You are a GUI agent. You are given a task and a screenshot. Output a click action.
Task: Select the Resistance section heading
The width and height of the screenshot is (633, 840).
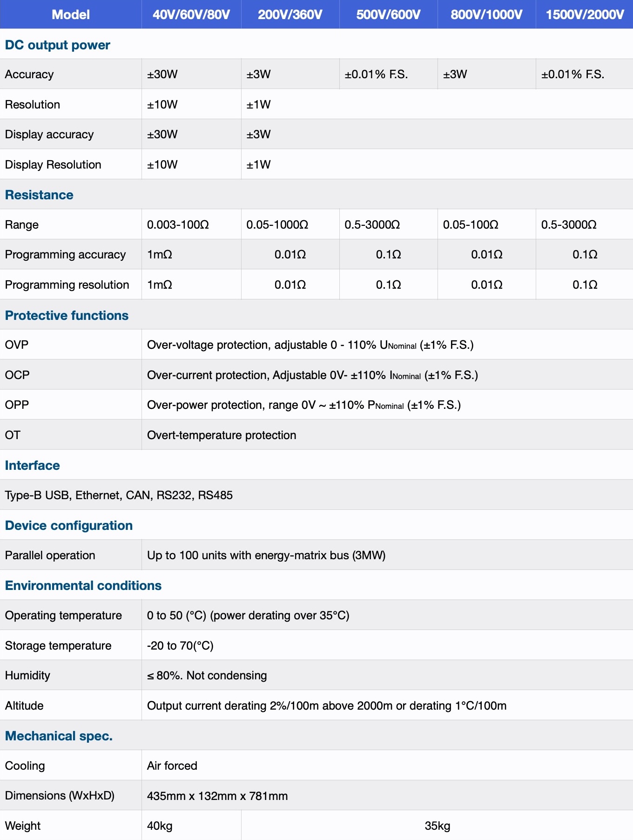39,195
